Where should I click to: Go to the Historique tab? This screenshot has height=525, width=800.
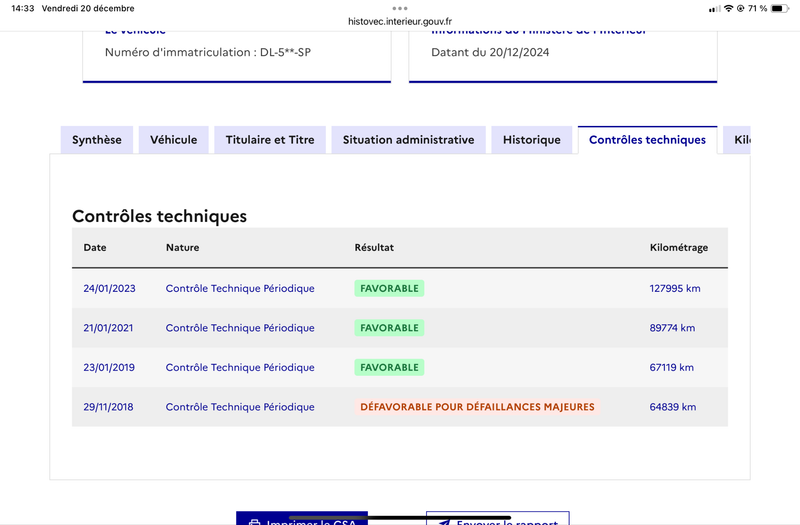click(x=532, y=140)
